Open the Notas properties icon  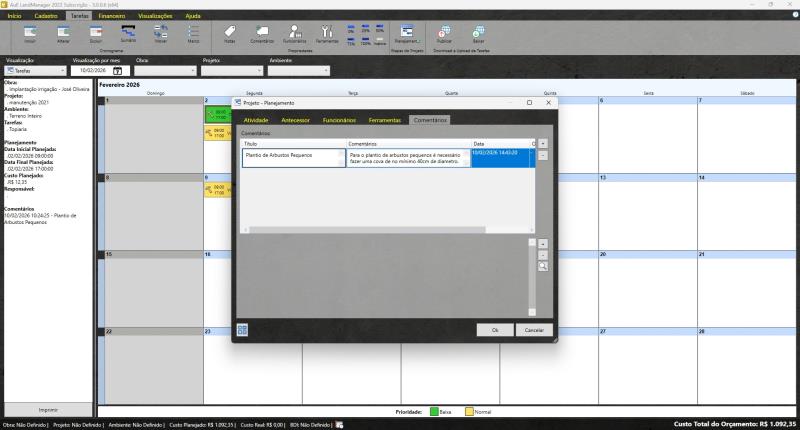pyautogui.click(x=230, y=34)
